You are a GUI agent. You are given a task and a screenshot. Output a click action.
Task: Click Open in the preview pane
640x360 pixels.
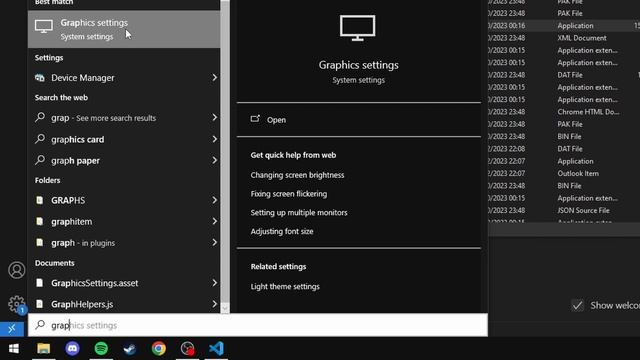pyautogui.click(x=276, y=120)
